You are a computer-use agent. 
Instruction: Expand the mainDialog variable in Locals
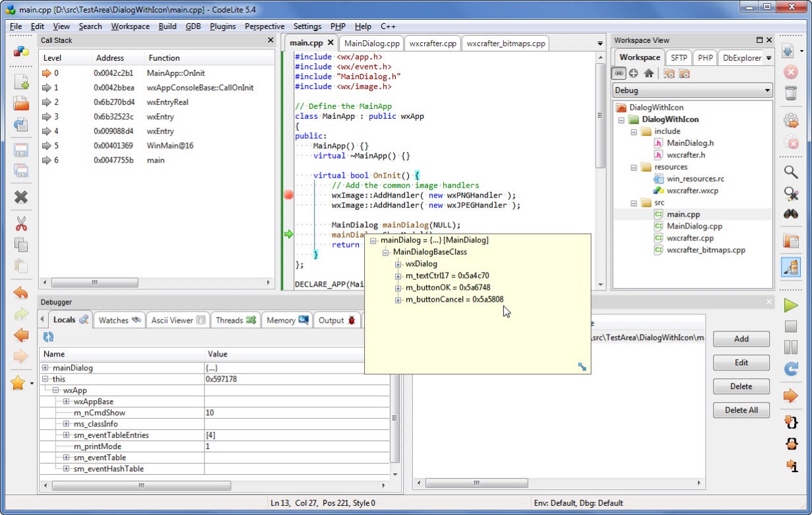click(x=46, y=368)
